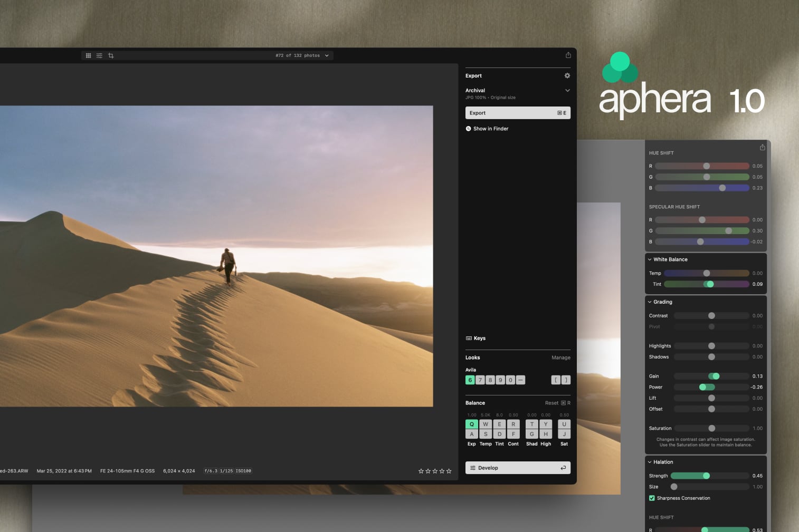Screen dimensions: 799x532
Task: Adjust the Temp slider
Action: pos(707,273)
